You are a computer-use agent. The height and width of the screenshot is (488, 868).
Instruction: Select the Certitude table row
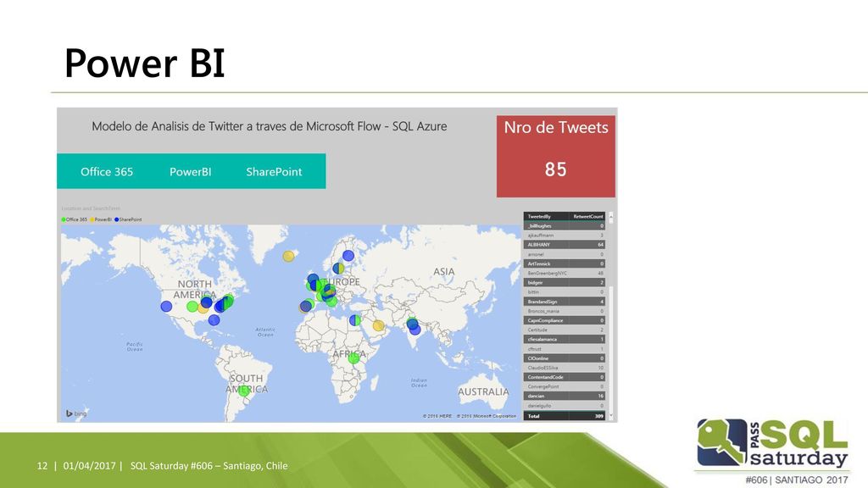click(565, 330)
